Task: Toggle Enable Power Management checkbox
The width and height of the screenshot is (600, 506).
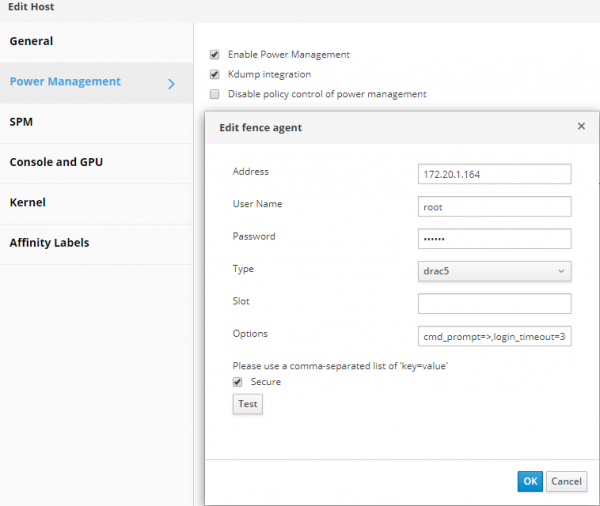Action: [x=214, y=54]
